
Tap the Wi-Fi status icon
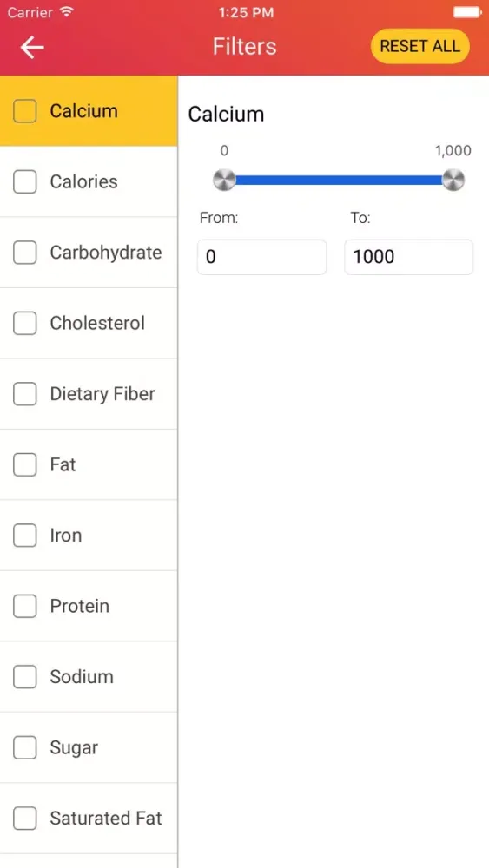(67, 12)
